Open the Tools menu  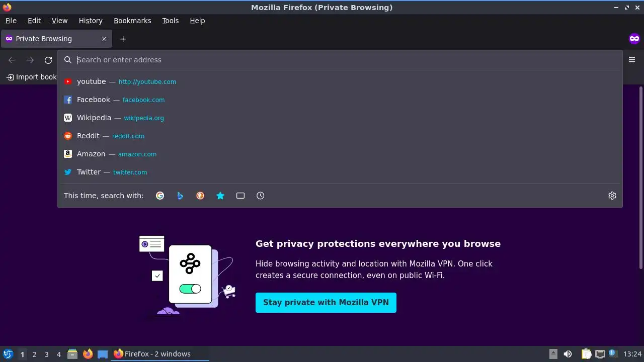[x=171, y=21]
